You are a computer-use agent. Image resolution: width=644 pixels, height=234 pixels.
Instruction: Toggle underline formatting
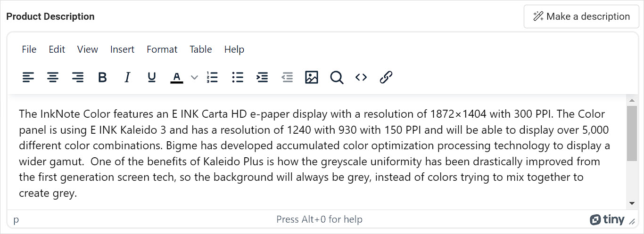151,77
